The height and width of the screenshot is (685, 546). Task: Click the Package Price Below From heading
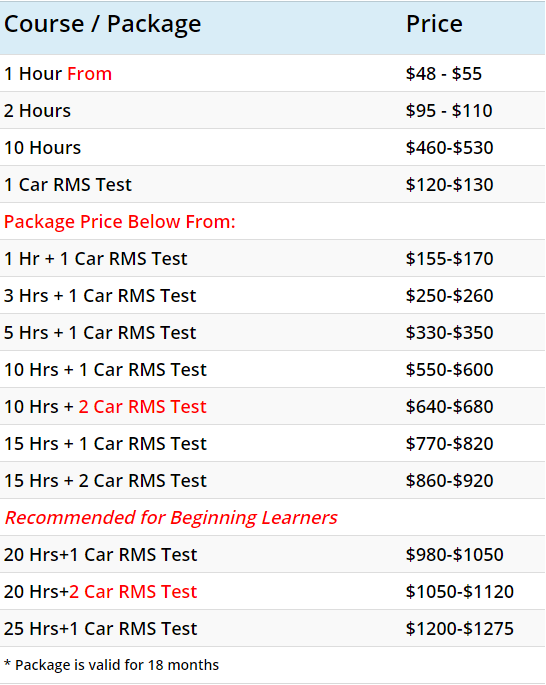(120, 222)
